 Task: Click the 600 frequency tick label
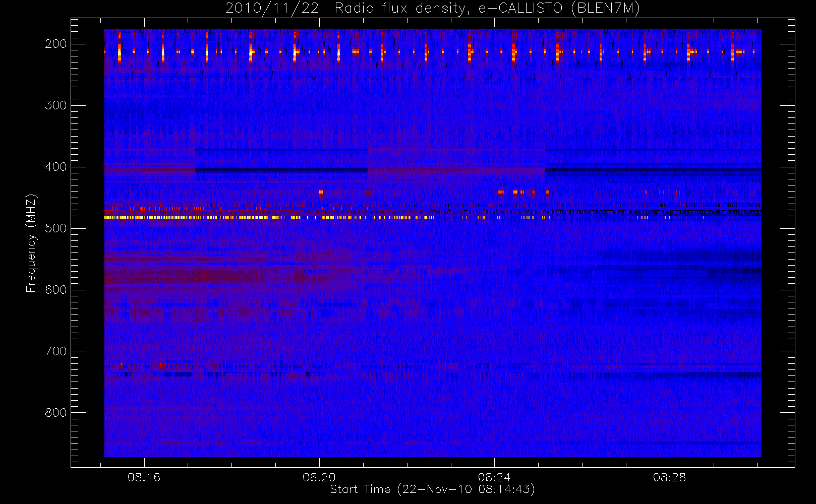(56, 290)
